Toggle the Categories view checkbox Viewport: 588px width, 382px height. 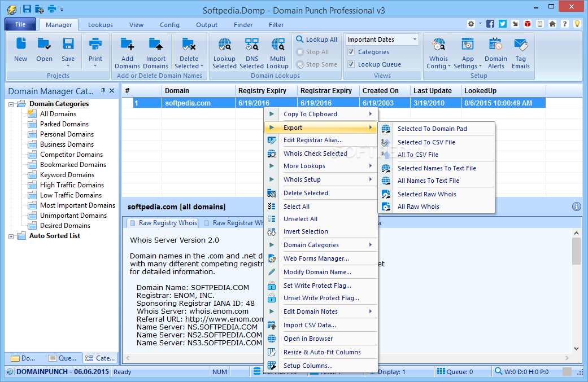pos(351,52)
